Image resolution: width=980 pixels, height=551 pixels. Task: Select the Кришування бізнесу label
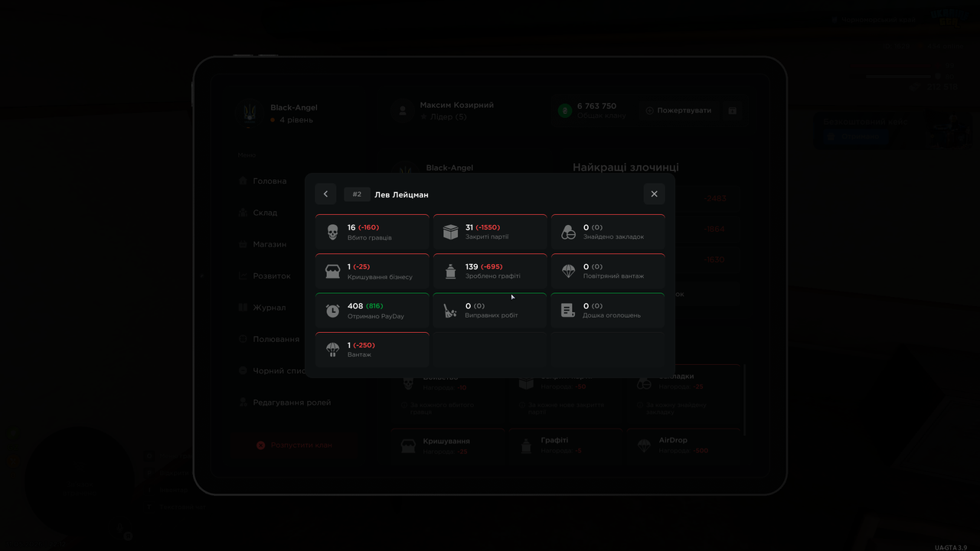380,277
